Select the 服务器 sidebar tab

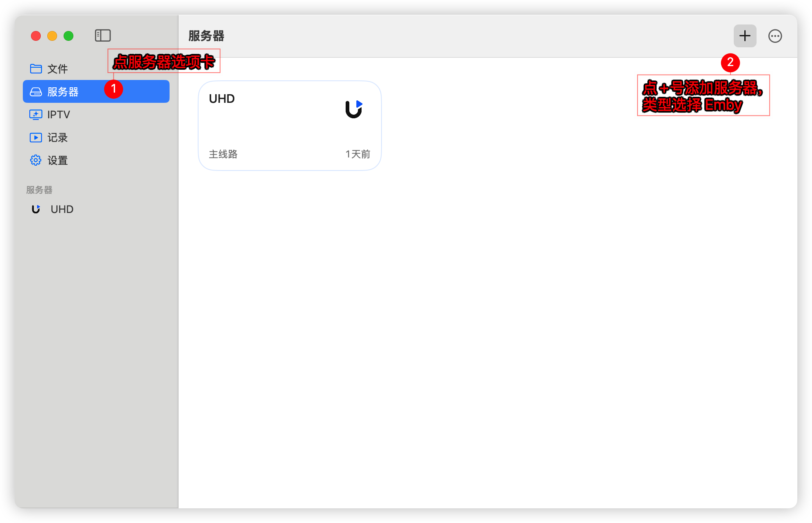96,91
